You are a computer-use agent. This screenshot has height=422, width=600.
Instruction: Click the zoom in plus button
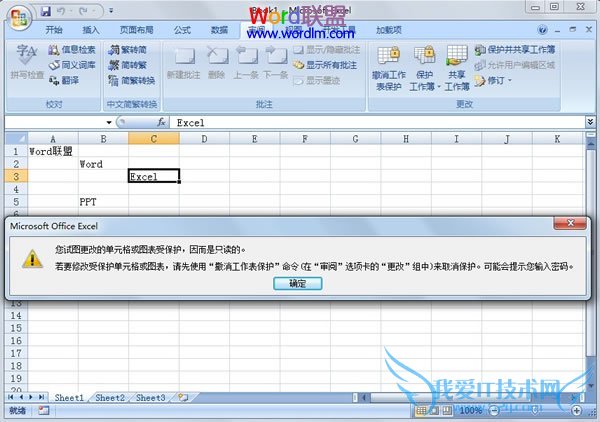point(576,411)
